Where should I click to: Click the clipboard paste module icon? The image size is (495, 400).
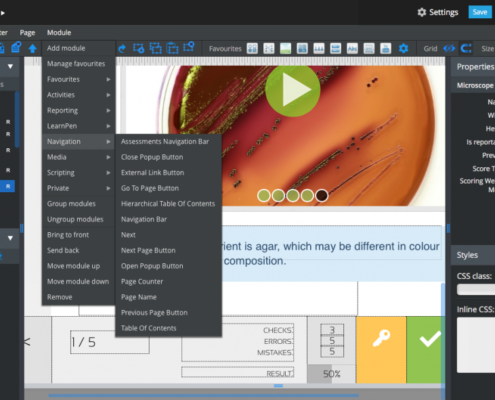tap(172, 48)
